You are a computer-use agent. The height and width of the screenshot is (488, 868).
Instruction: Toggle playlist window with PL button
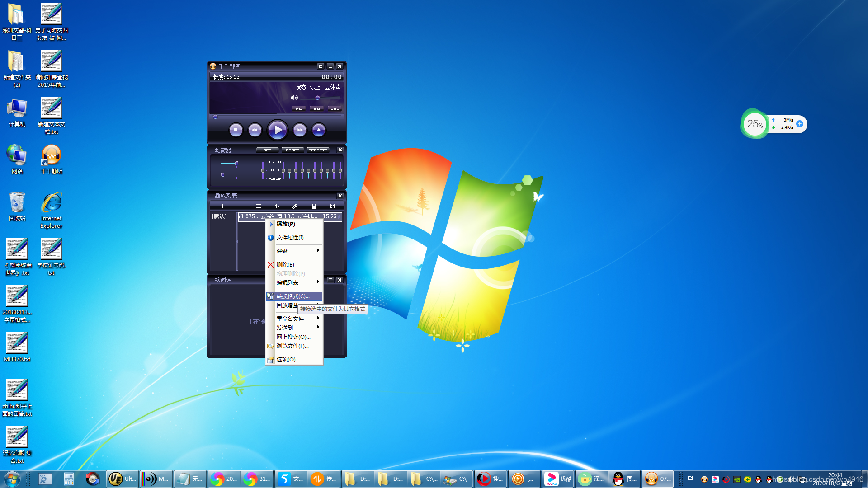click(x=298, y=108)
